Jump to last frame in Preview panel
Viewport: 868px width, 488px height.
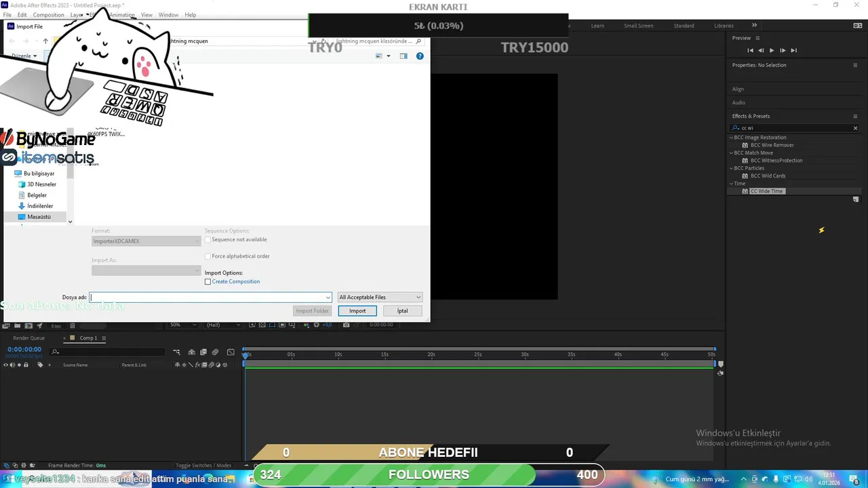coord(793,50)
